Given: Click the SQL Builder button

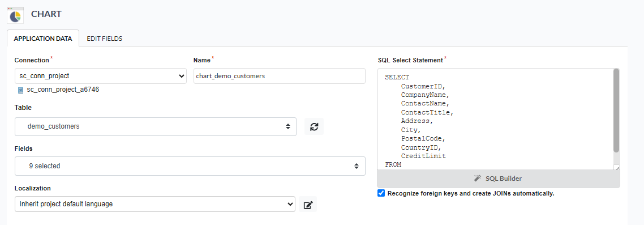Looking at the screenshot, I should pyautogui.click(x=498, y=179).
